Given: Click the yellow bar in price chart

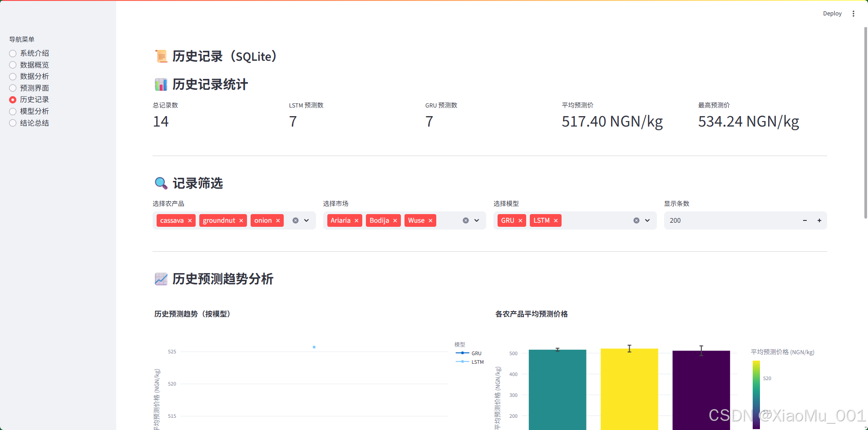Looking at the screenshot, I should 629,389.
